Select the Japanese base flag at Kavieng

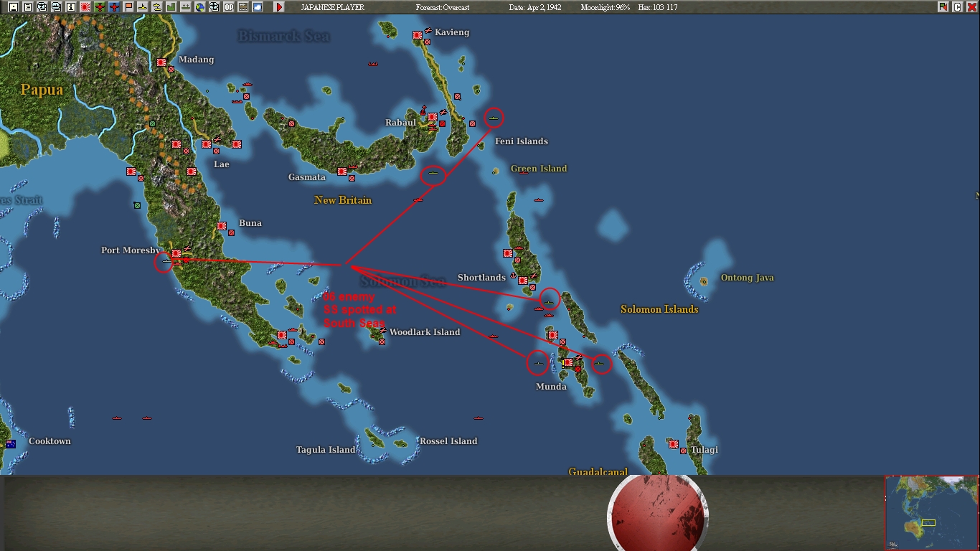point(418,35)
